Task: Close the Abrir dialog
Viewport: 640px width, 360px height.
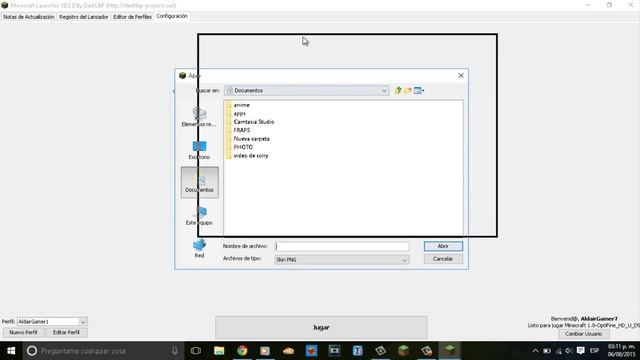Action: pos(461,76)
